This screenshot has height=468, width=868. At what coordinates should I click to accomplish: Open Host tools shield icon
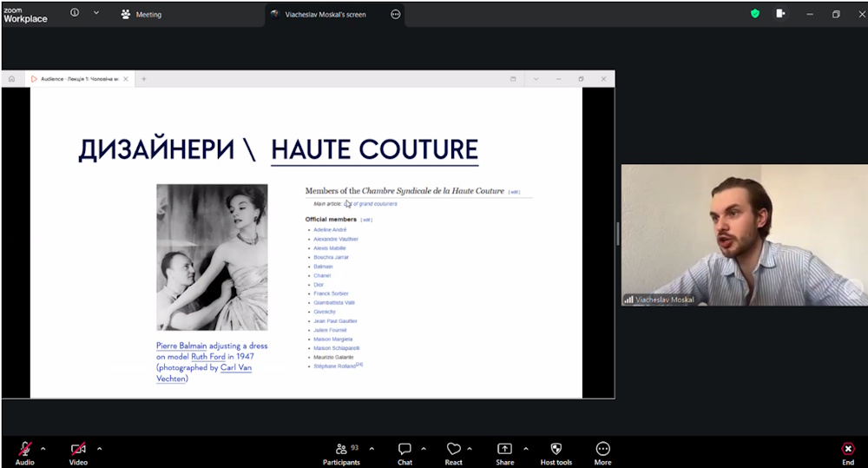pos(556,450)
